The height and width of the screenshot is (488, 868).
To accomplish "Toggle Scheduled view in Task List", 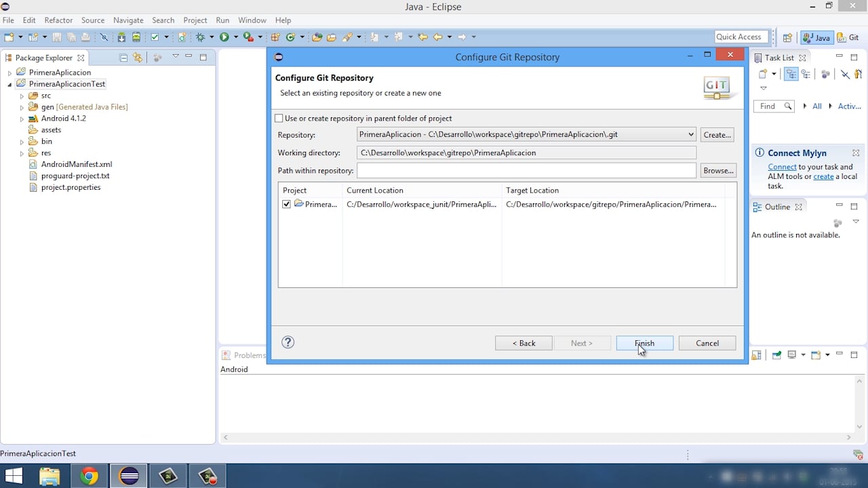I will [x=806, y=74].
